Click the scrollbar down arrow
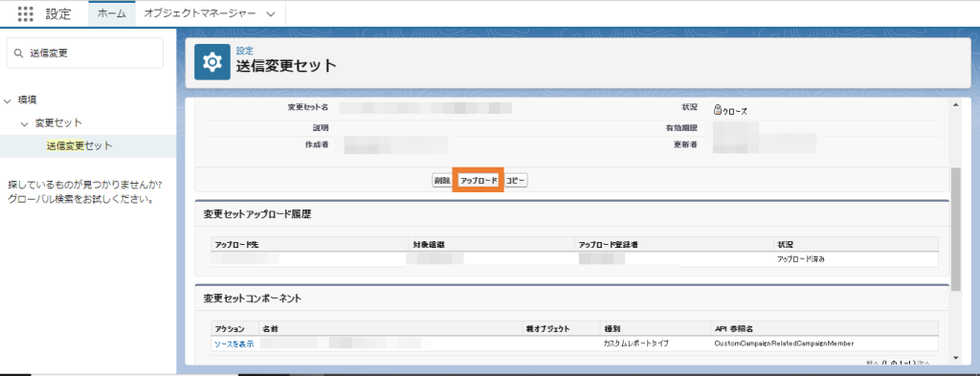This screenshot has height=376, width=980. [x=955, y=357]
